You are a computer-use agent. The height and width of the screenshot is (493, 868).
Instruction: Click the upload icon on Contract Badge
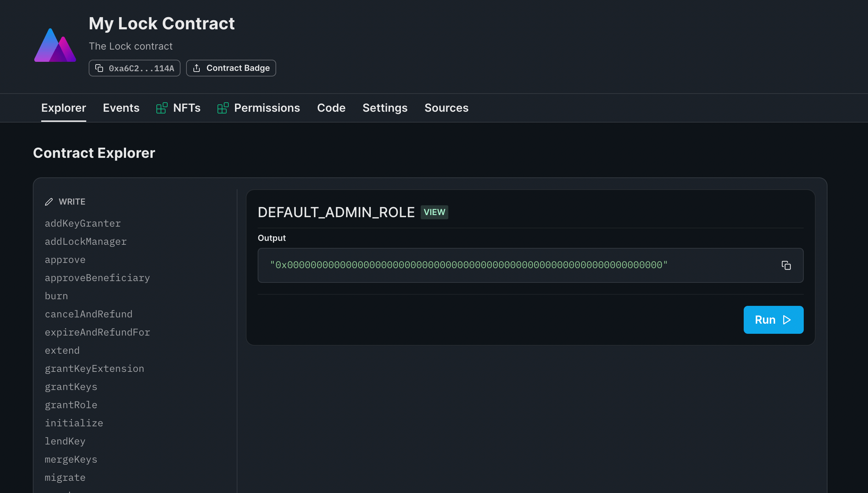pos(197,68)
